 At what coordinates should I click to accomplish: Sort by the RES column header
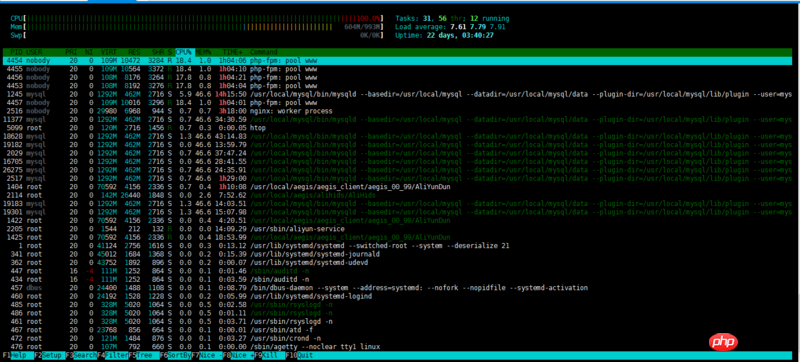pos(134,52)
